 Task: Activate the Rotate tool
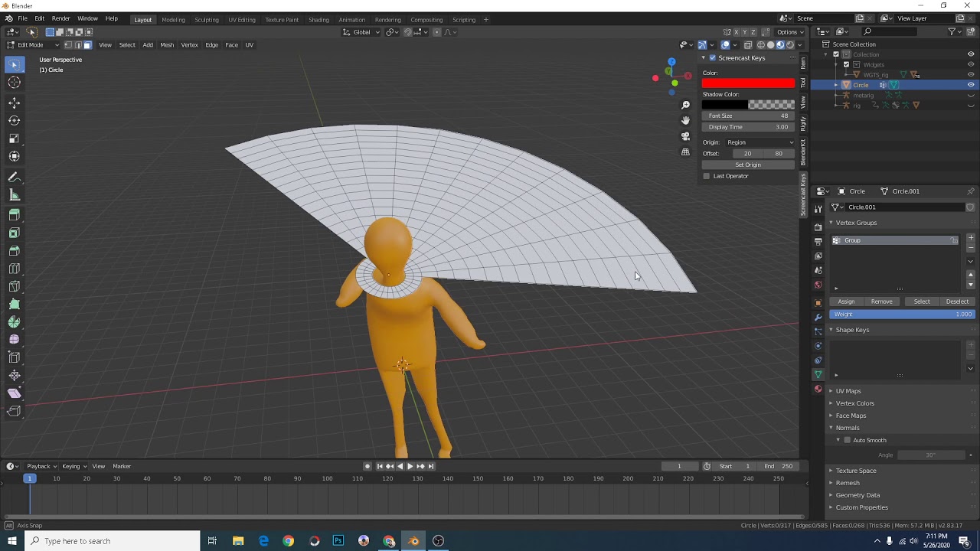point(14,120)
